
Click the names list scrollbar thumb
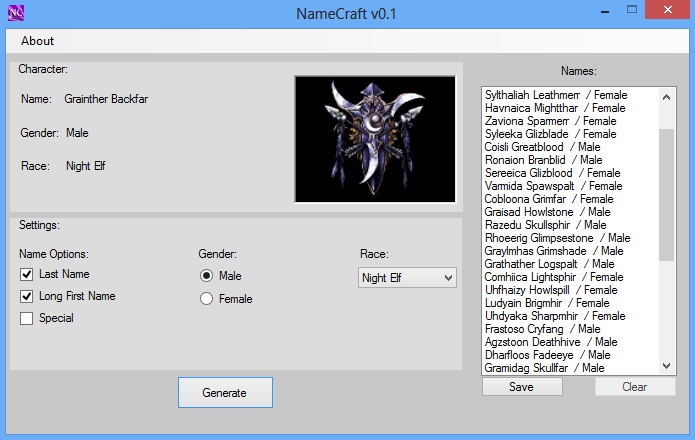(666, 195)
